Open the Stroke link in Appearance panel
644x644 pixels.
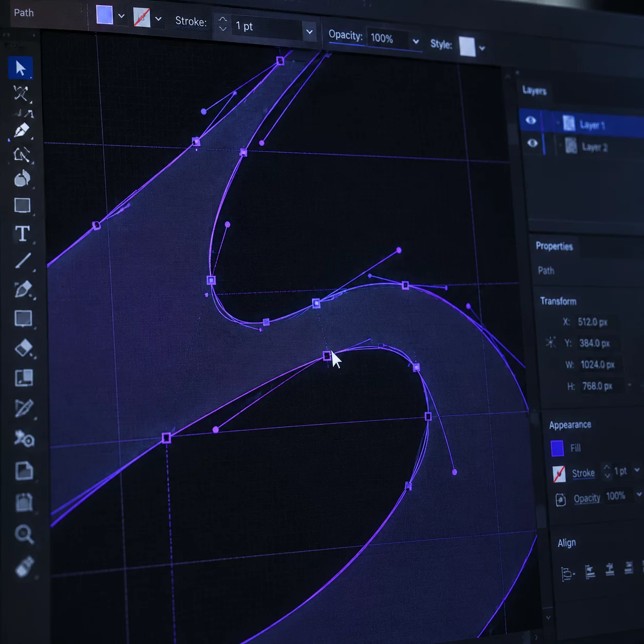point(583,473)
